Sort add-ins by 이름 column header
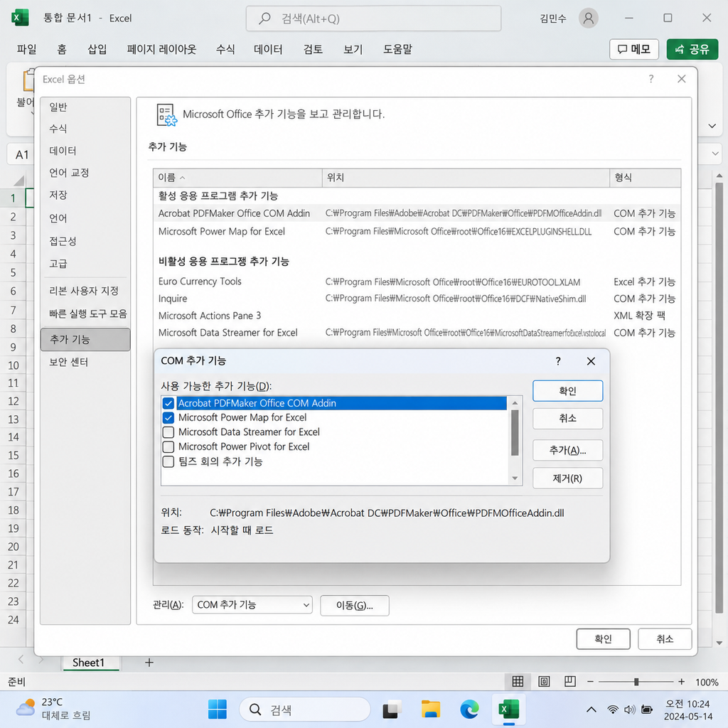728x728 pixels. coord(237,178)
